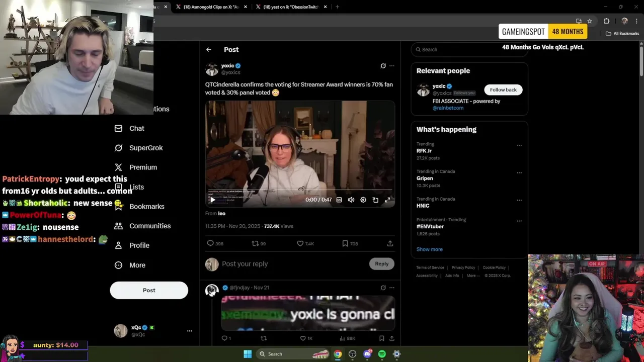
Task: Open Communities in the sidebar
Action: [142, 226]
